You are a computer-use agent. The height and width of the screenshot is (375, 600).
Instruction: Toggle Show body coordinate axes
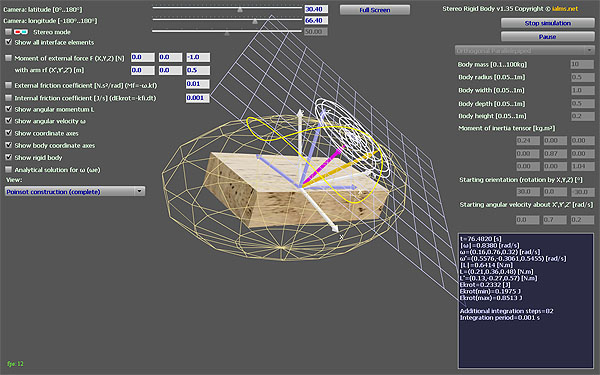[x=8, y=145]
